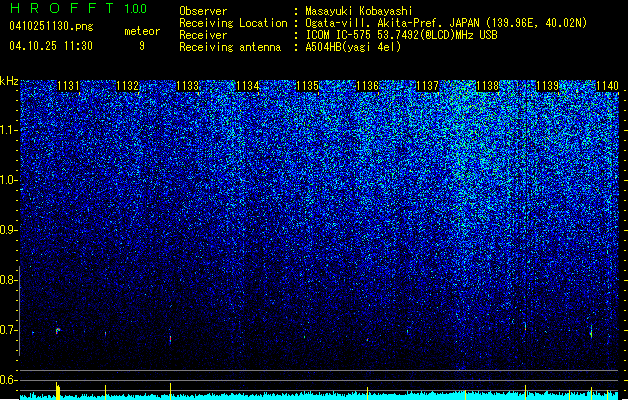Select the version number 1.0.0

(x=136, y=9)
